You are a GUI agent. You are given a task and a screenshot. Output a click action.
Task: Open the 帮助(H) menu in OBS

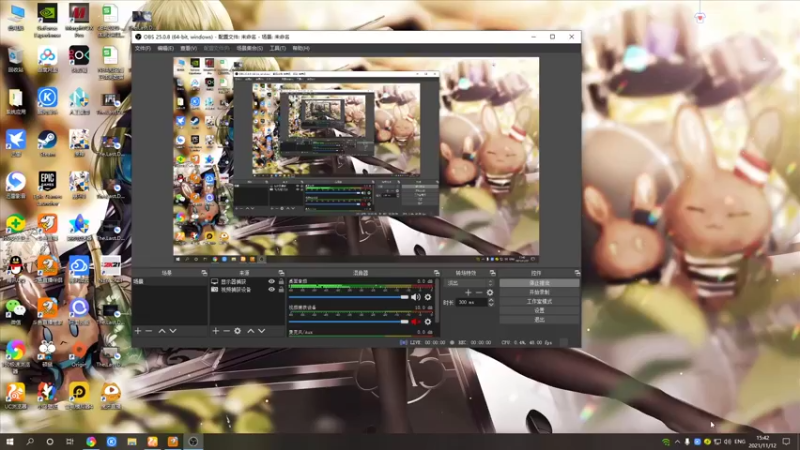301,48
